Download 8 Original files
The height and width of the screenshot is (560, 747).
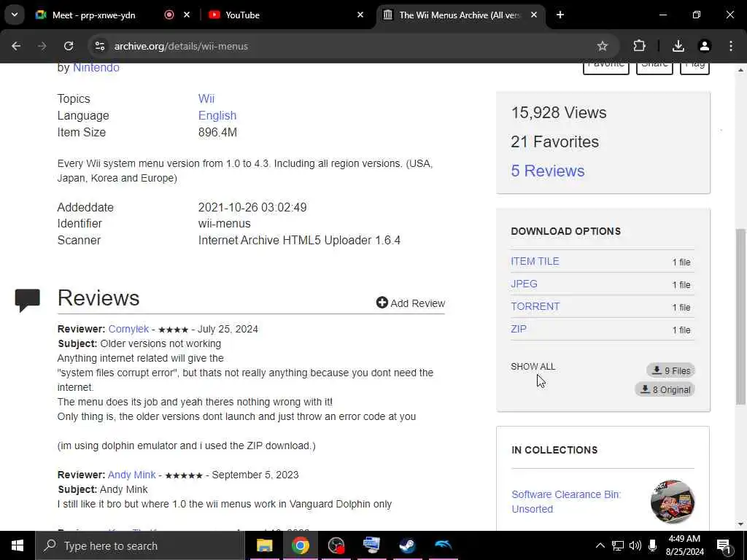click(665, 389)
